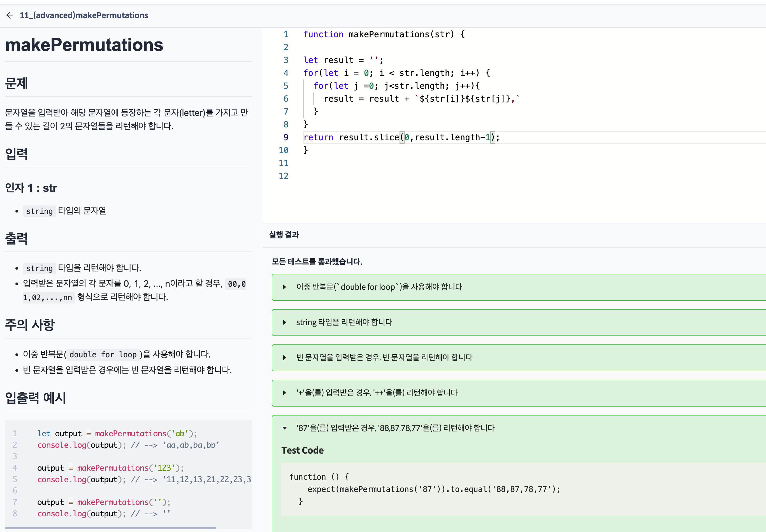The width and height of the screenshot is (766, 532).
Task: Click the '주의 사항' section heading
Action: point(30,325)
